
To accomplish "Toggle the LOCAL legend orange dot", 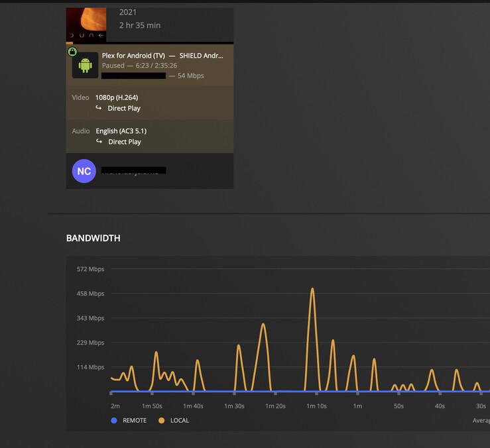I will (x=161, y=421).
